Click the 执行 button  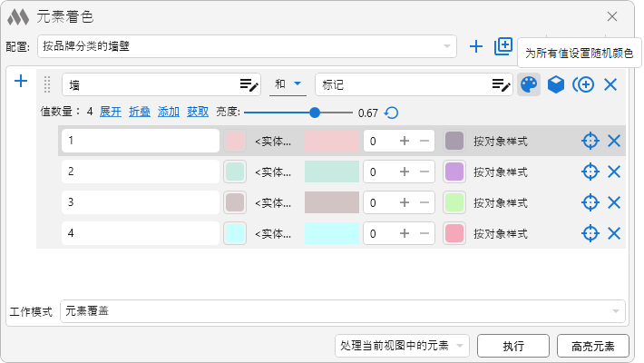[x=513, y=345]
